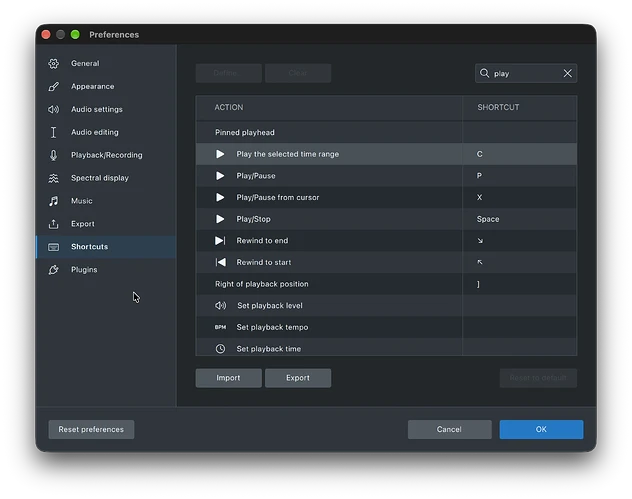Select the Set playback tempo row
Image resolution: width=632 pixels, height=499 pixels.
coord(386,327)
